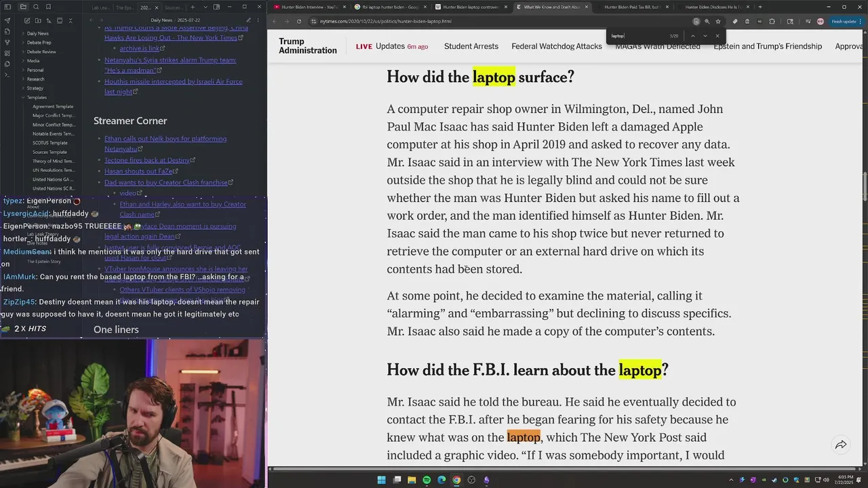868x488 pixels.
Task: Open Student Arrests nav link
Action: pos(471,46)
